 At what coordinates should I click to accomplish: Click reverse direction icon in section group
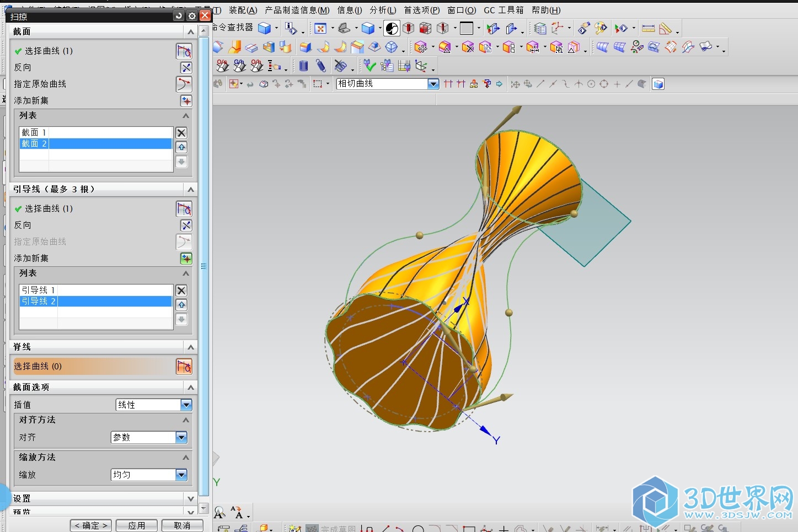pyautogui.click(x=186, y=68)
